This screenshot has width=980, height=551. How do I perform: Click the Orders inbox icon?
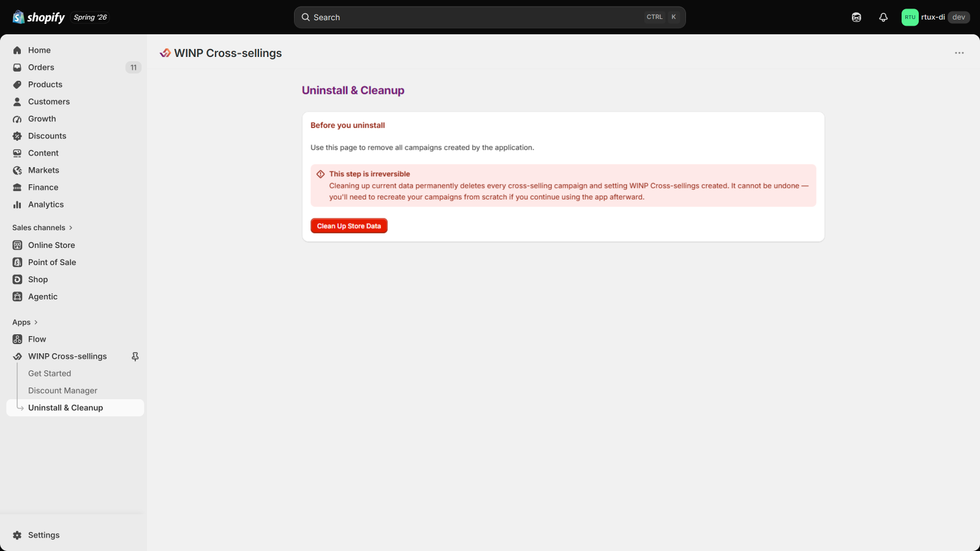(x=17, y=67)
